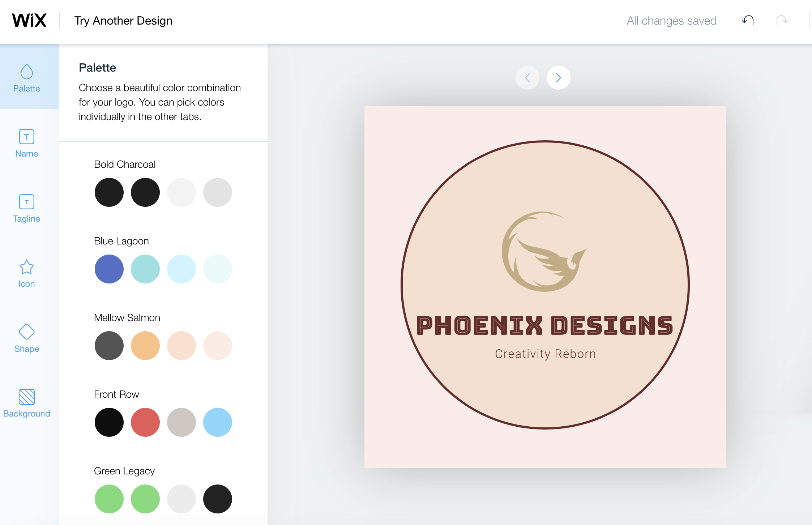Click Try Another Design button
This screenshot has height=525, width=812.
pyautogui.click(x=123, y=21)
